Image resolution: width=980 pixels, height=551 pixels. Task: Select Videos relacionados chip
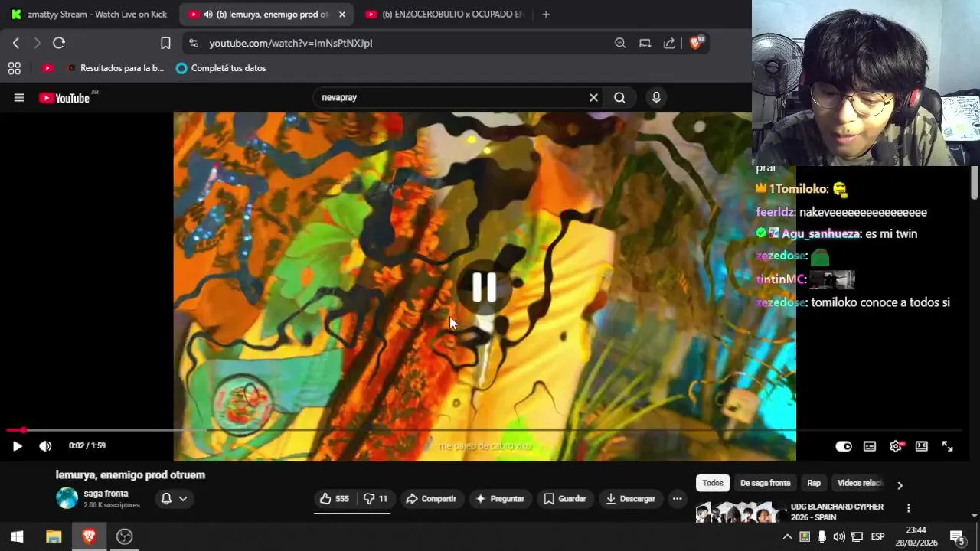[x=860, y=483]
